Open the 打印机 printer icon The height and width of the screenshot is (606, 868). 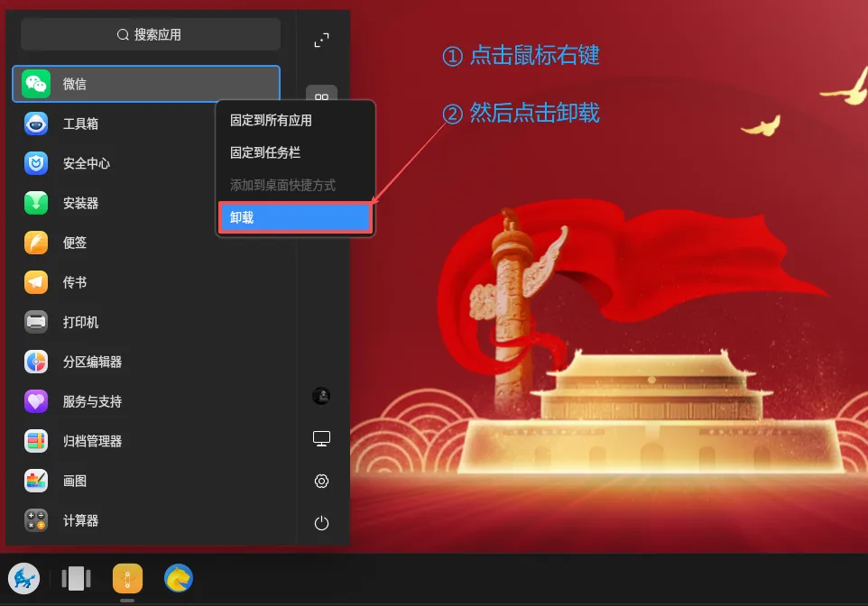[36, 322]
